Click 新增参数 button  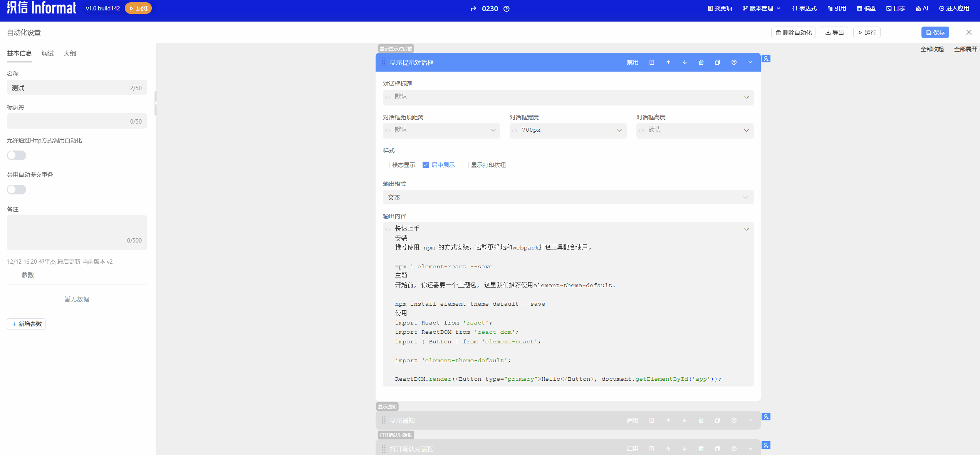coord(27,324)
